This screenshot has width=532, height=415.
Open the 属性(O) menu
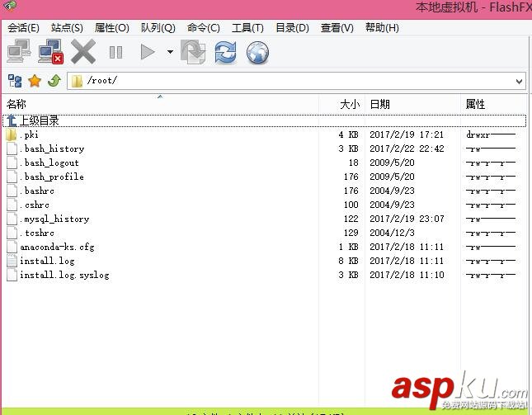click(111, 28)
